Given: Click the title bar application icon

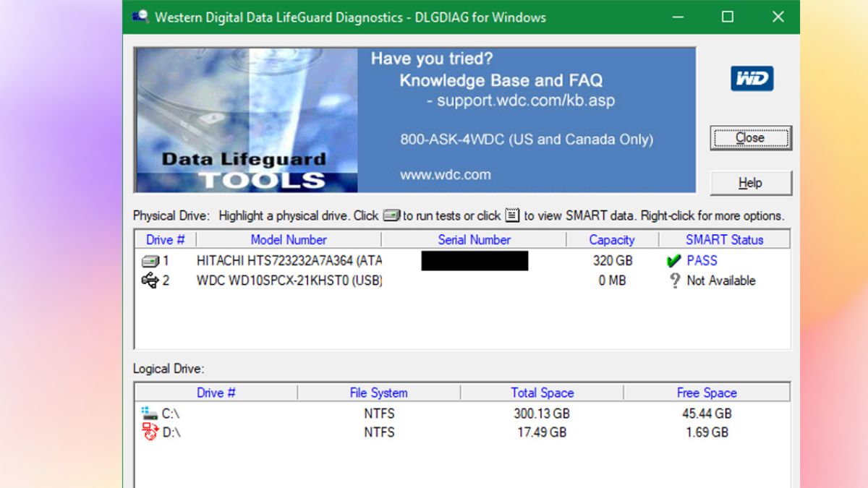Looking at the screenshot, I should click(140, 17).
